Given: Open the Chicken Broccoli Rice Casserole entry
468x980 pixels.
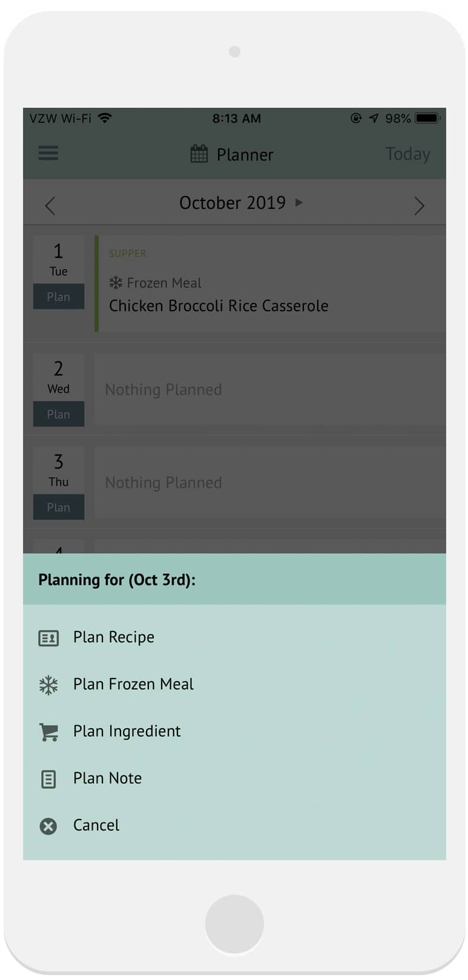Looking at the screenshot, I should coord(219,306).
